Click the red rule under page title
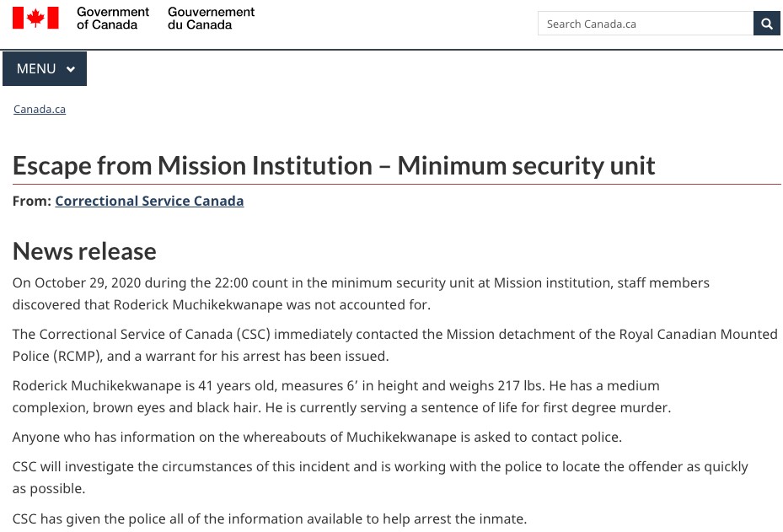The image size is (783, 532). pyautogui.click(x=397, y=185)
